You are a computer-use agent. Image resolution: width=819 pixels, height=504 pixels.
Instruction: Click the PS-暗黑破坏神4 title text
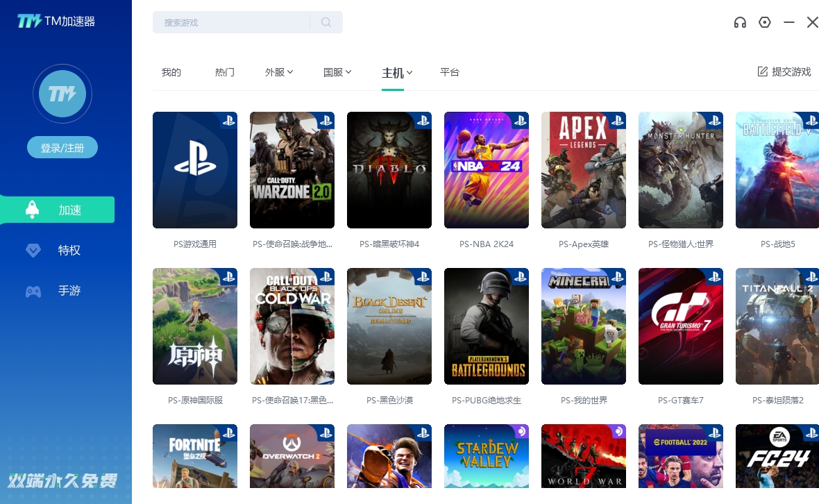tap(389, 244)
